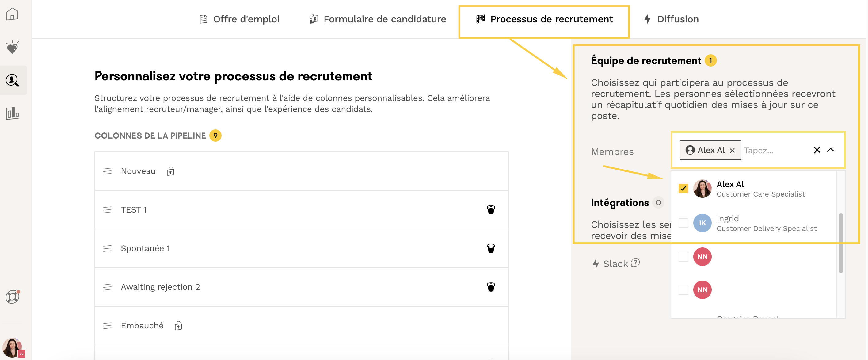
Task: Click the Slack help question mark
Action: pos(635,262)
